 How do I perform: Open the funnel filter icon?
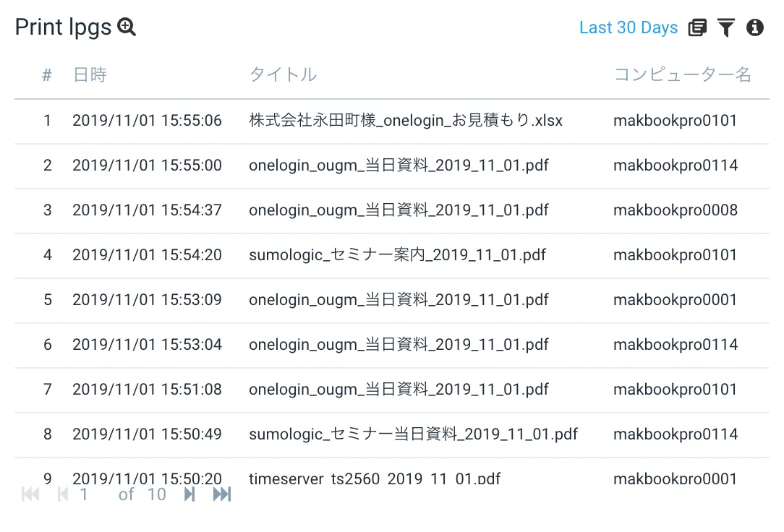726,27
